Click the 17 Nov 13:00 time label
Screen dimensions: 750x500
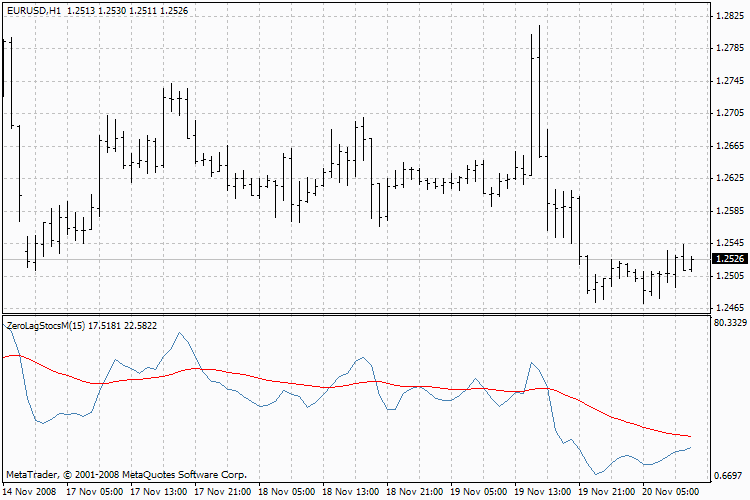[x=161, y=492]
